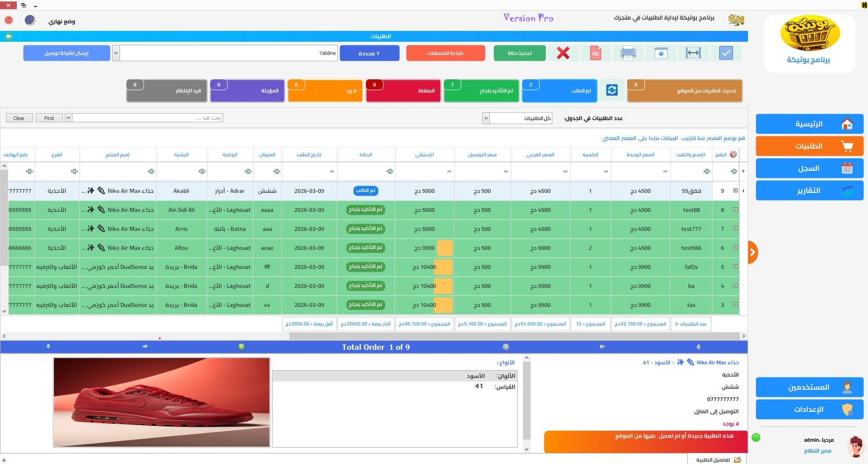Screen dimensions: 868x464
Task: Select the تم الطلب status cell
Action: click(x=366, y=191)
